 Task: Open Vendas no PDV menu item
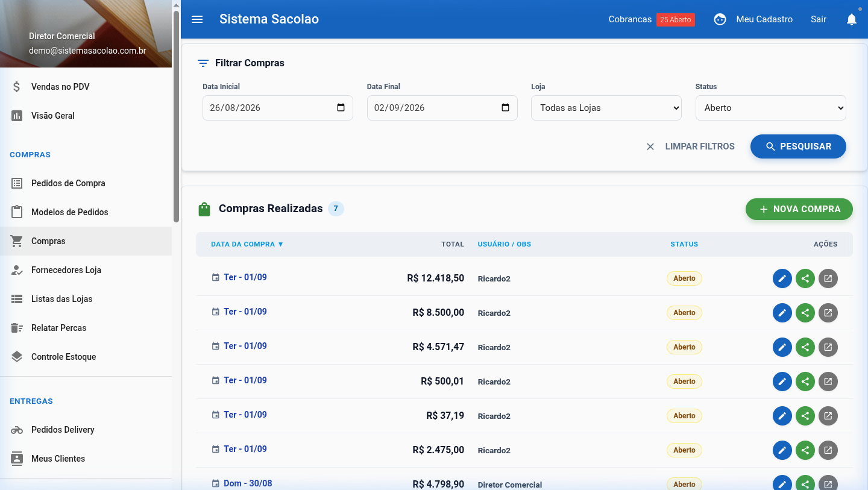coord(86,87)
